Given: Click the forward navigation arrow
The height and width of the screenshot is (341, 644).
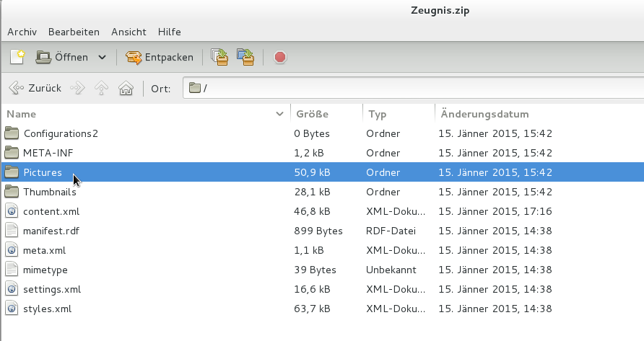Looking at the screenshot, I should pyautogui.click(x=78, y=89).
